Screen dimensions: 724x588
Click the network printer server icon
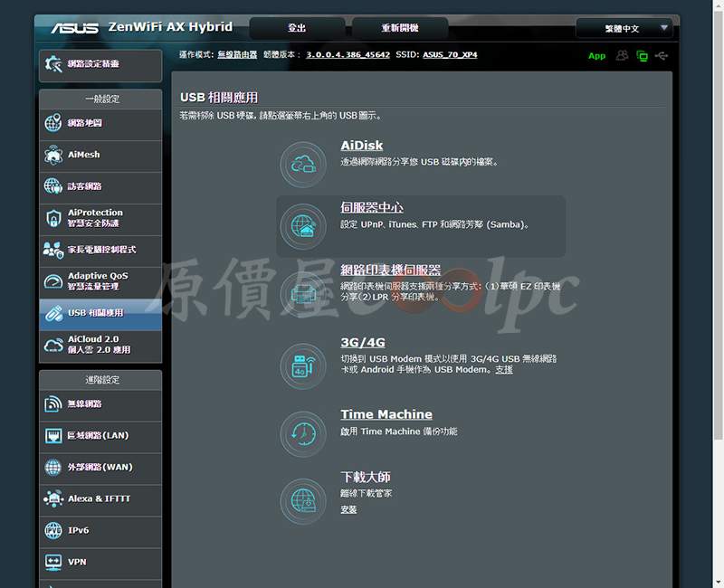pyautogui.click(x=302, y=290)
